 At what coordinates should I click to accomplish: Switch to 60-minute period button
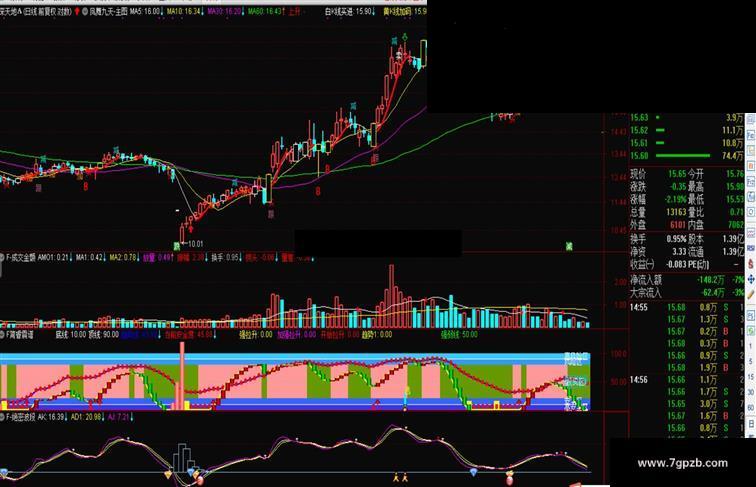751,408
